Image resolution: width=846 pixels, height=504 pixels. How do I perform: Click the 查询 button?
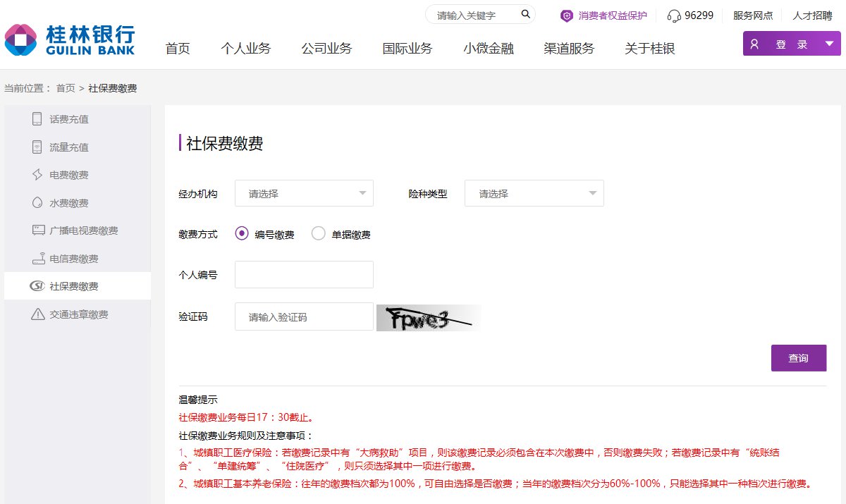799,358
